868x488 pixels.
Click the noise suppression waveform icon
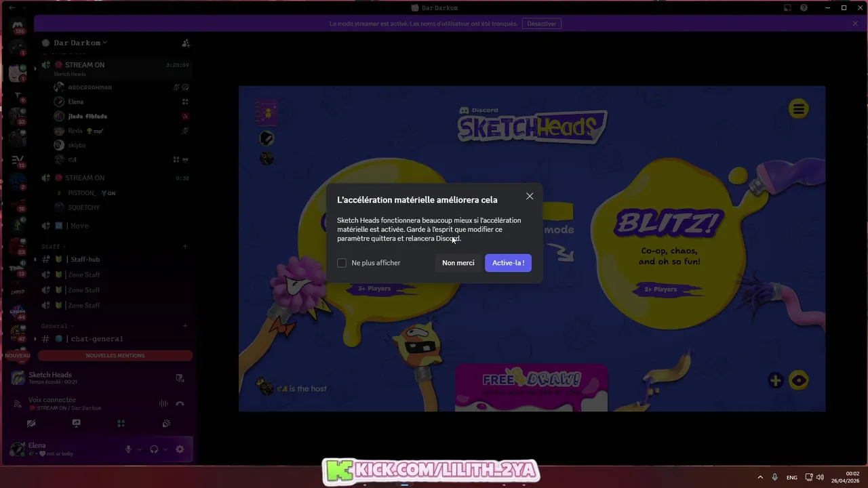[163, 403]
